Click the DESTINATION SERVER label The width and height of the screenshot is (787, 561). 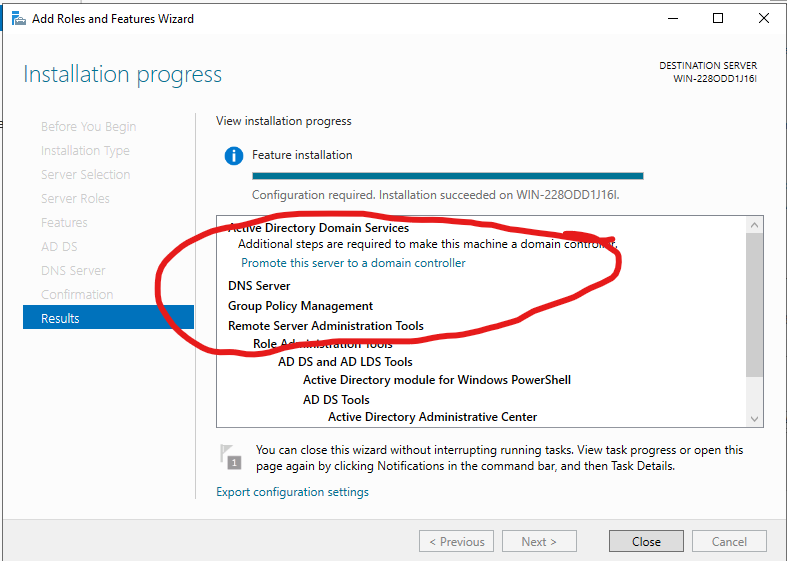(708, 66)
